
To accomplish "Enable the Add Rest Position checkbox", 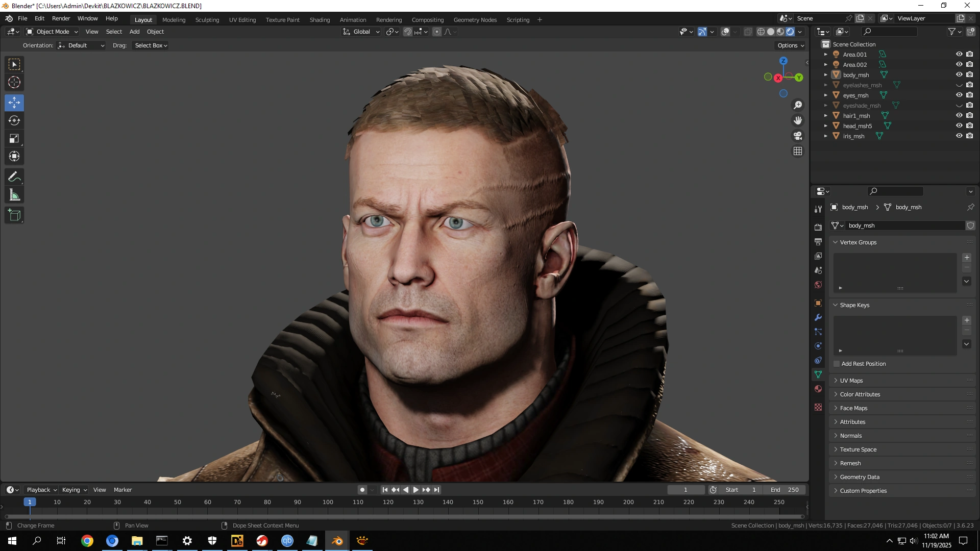I will [837, 364].
